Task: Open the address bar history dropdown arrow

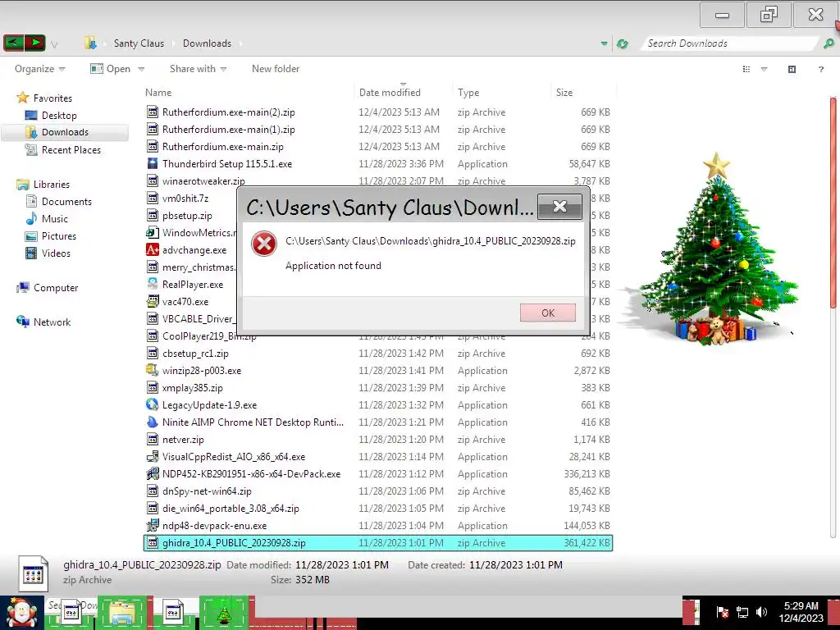Action: pyautogui.click(x=605, y=43)
